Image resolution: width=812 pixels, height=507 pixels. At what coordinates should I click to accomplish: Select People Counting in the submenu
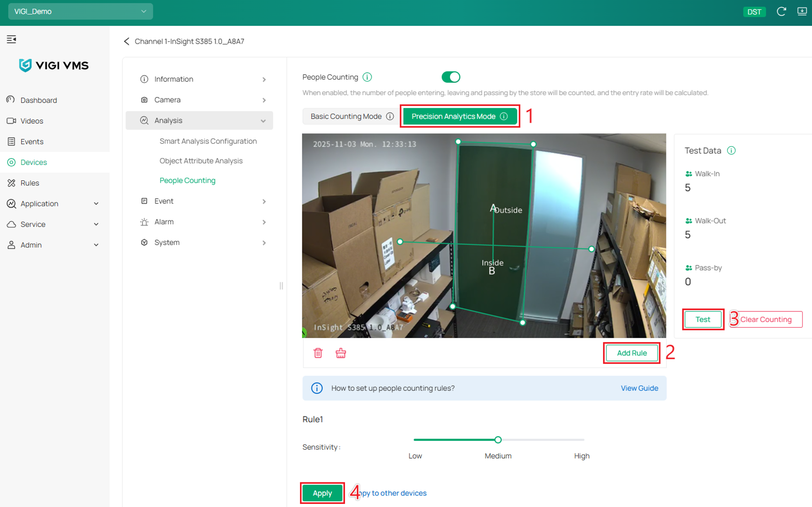click(188, 180)
